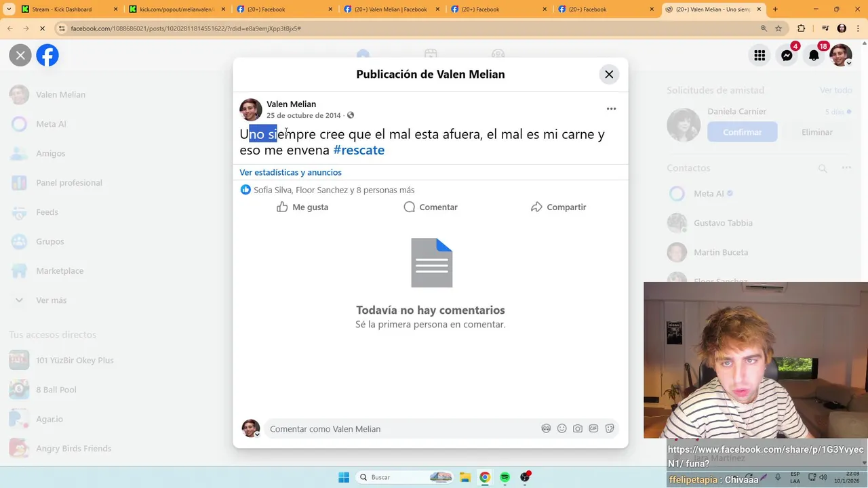Click Ver todo friend requests
Screen dimensions: 868x488
click(x=835, y=90)
